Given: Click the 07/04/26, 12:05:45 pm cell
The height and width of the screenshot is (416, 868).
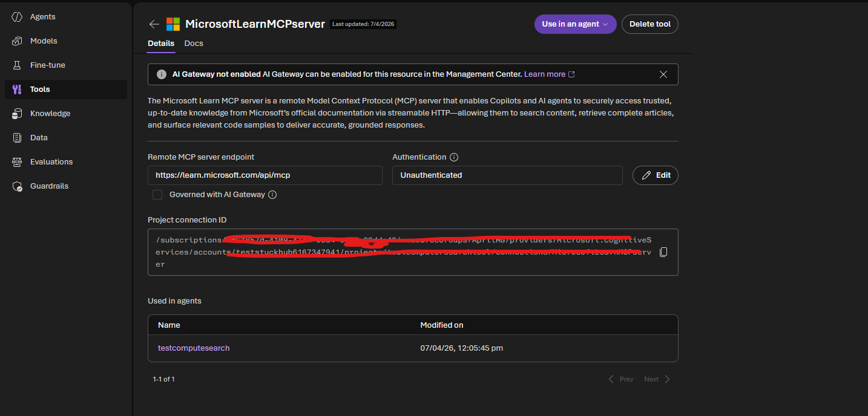Looking at the screenshot, I should pos(462,348).
